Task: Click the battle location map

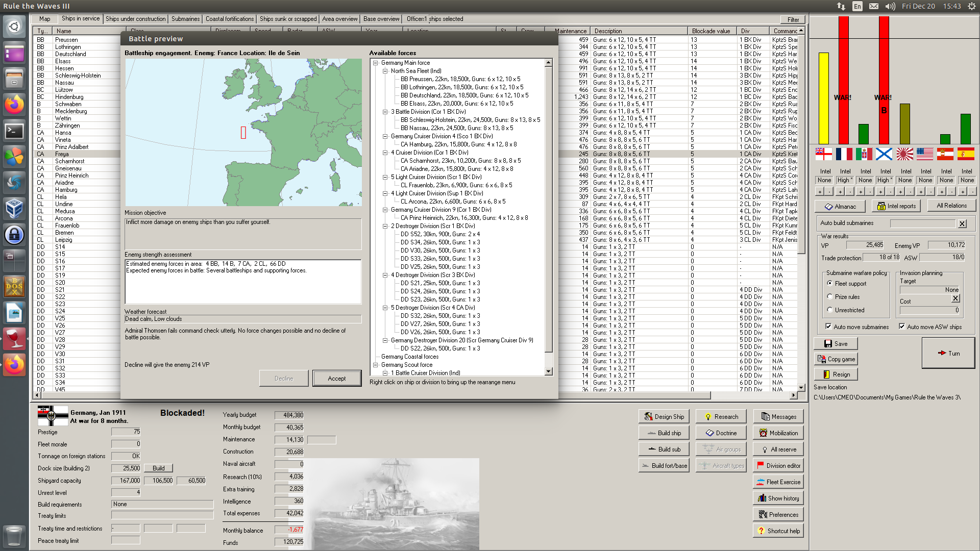Action: coord(243,132)
